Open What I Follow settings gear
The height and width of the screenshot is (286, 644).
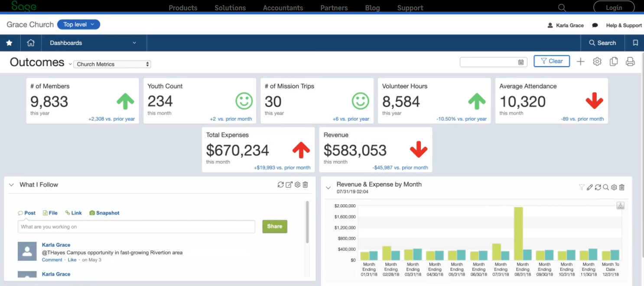297,185
